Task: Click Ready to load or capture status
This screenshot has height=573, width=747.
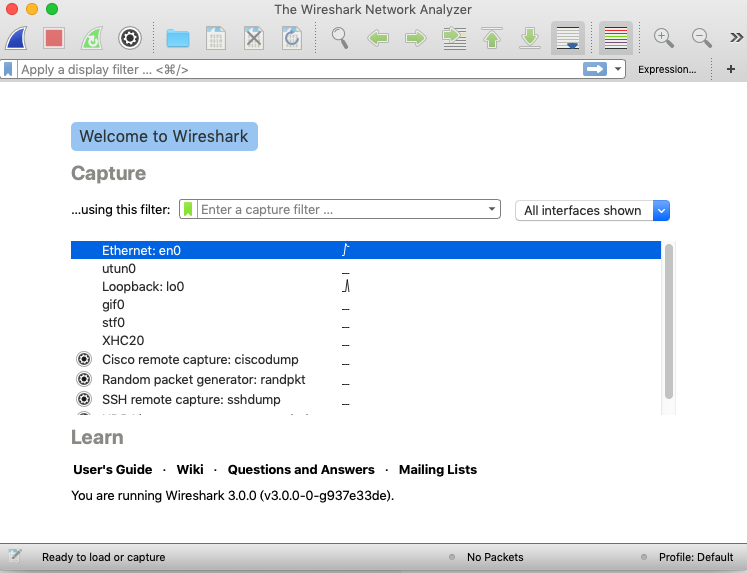Action: [x=103, y=557]
